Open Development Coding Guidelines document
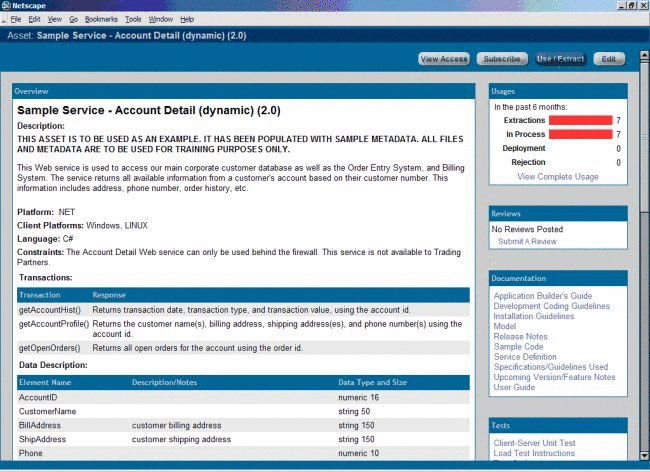 (x=551, y=306)
